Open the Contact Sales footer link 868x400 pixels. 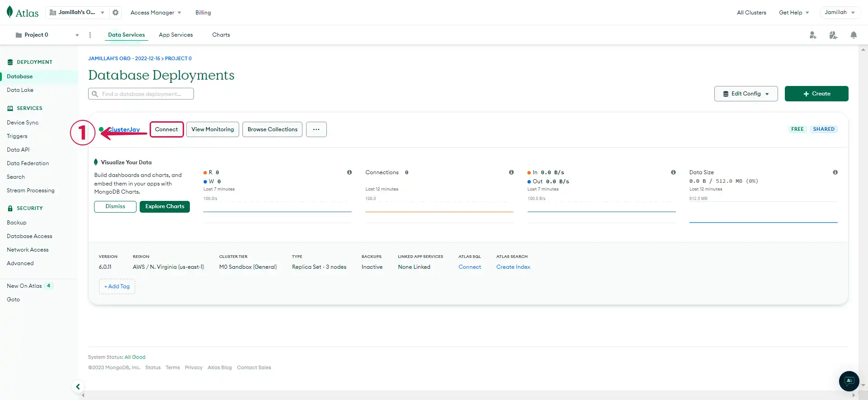click(254, 367)
